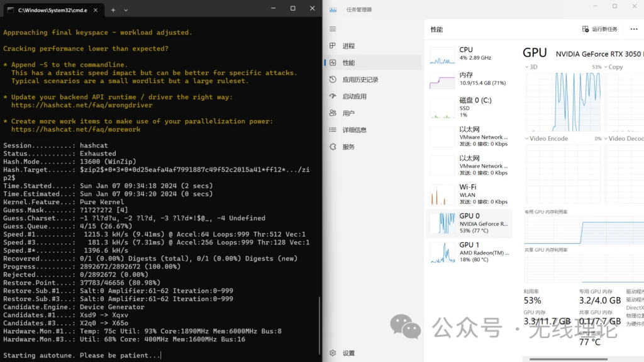Screen dimensions: 644x362
Task: Click the 'Candidates.#1....: Xsd9 -> Xqxv' line
Action: pos(65,315)
